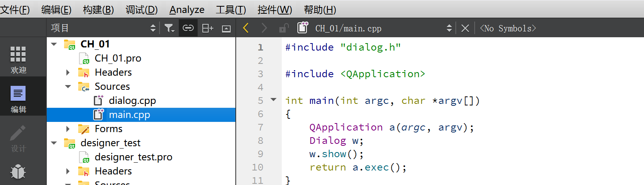Collapse the designer_test project node

coord(54,143)
